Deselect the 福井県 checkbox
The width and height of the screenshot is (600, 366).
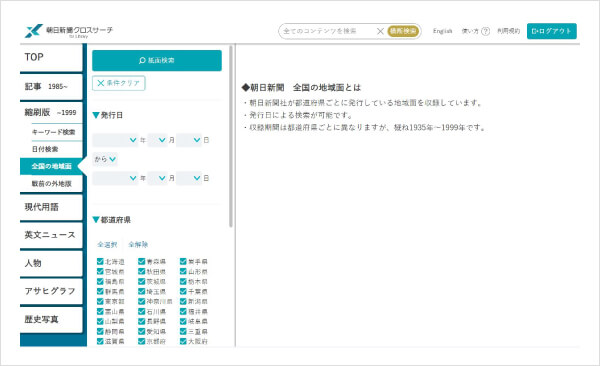(x=183, y=311)
